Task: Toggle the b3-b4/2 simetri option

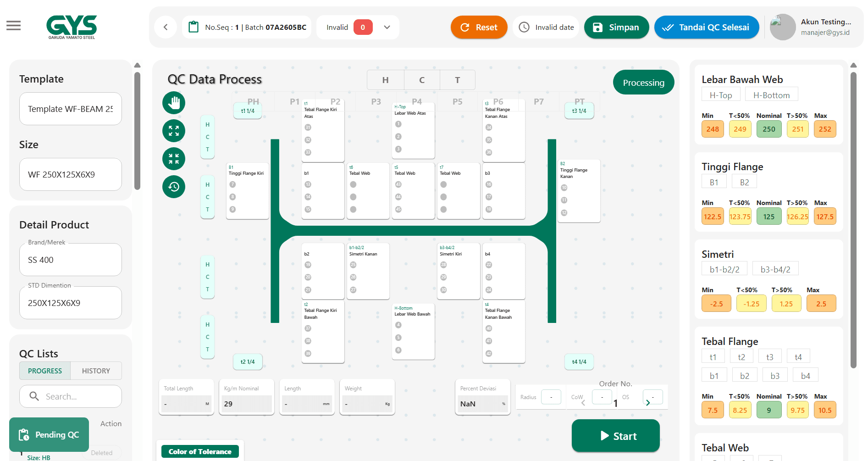Action: (775, 269)
